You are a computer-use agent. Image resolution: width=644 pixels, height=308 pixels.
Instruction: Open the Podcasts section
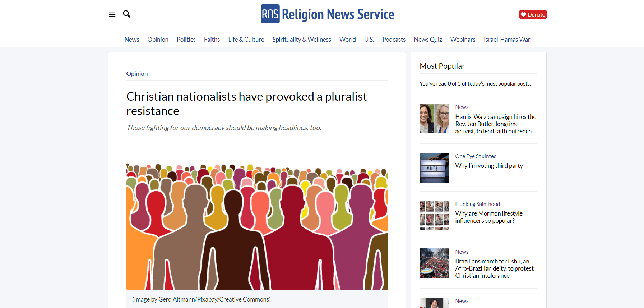(394, 40)
